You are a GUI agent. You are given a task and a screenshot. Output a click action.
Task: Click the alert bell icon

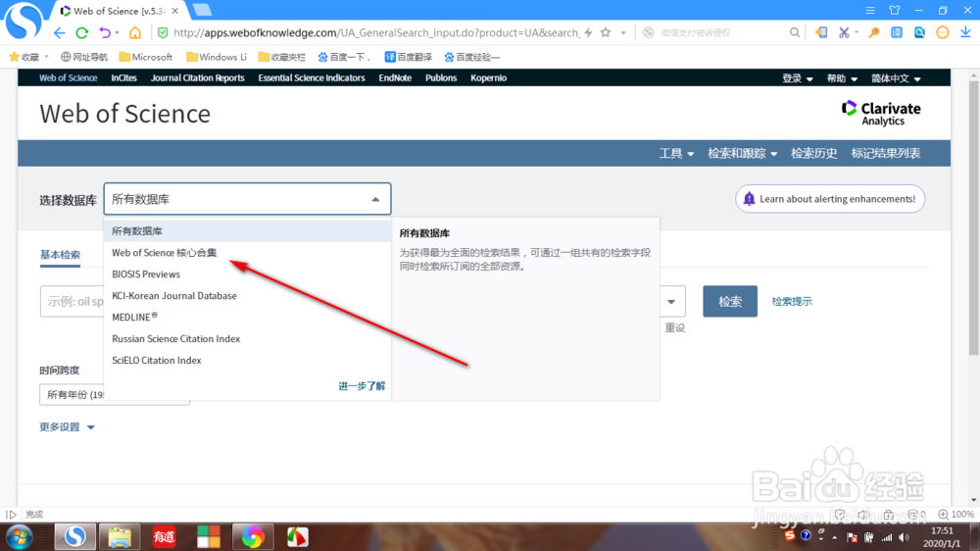(x=749, y=199)
